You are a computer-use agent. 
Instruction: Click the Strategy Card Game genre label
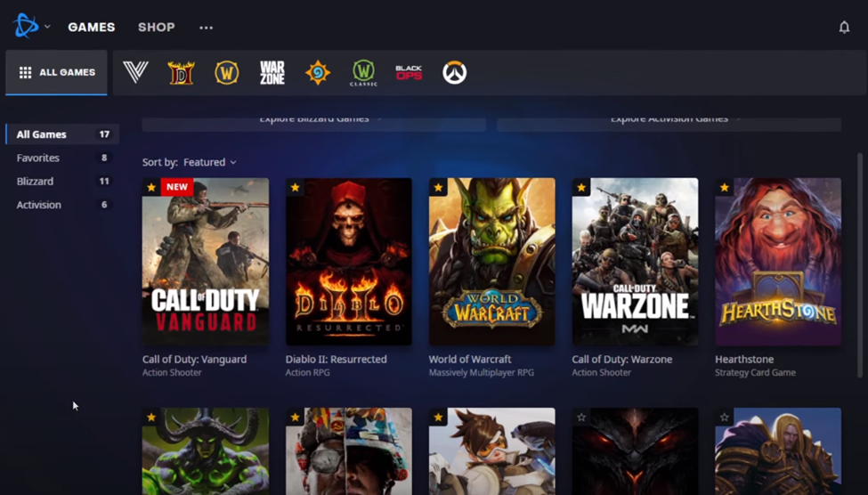[x=755, y=373]
